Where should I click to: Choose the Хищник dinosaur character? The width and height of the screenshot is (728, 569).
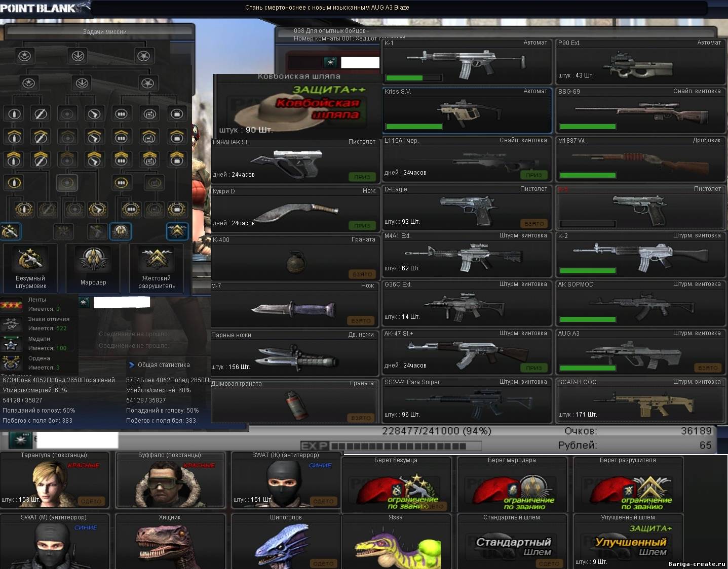(x=170, y=541)
